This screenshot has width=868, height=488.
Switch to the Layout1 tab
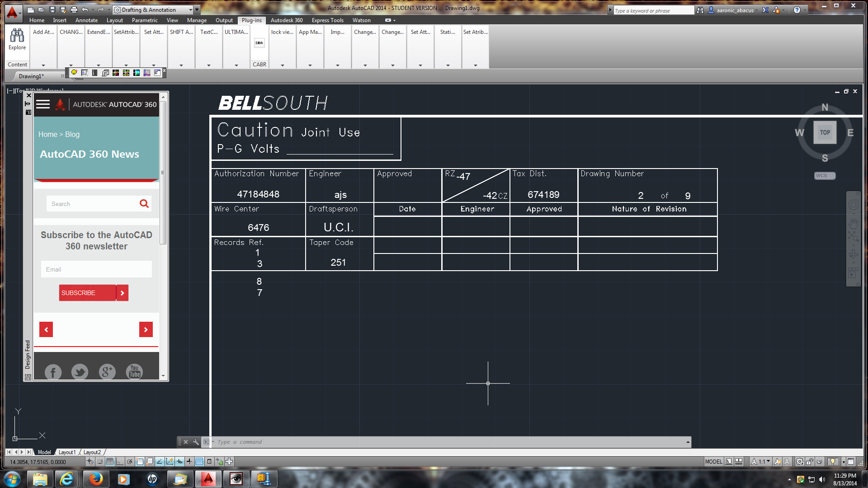[67, 452]
